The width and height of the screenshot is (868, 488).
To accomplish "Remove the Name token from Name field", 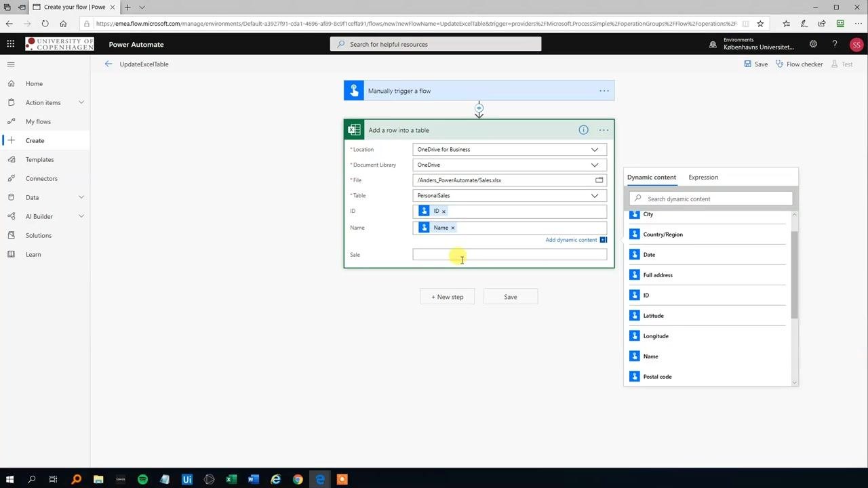I will pos(452,228).
